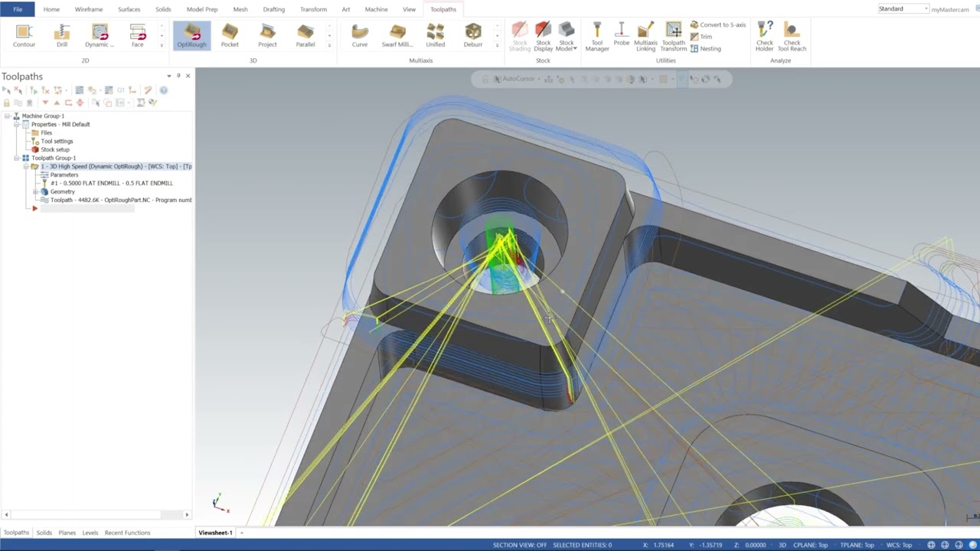Select the Face toolpath icon
Screen dimensions: 980x551
(137, 36)
